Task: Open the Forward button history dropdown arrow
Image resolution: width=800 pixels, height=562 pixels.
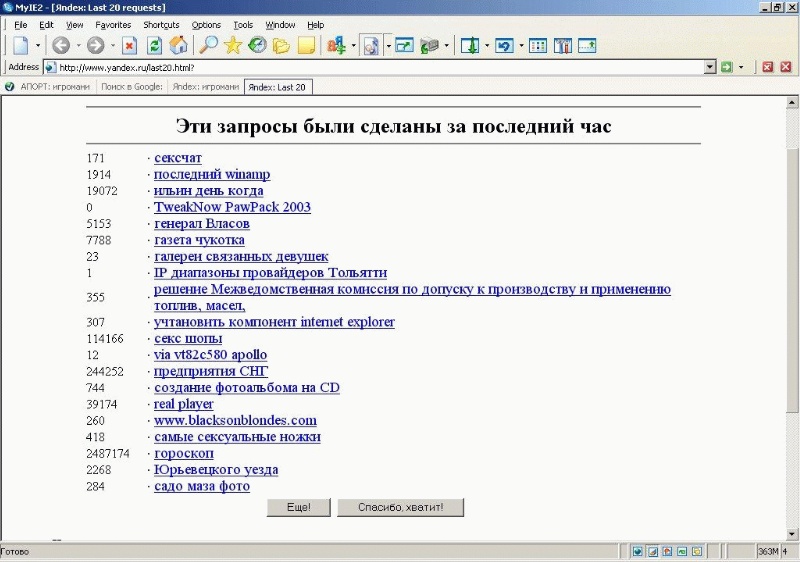Action: [112, 46]
